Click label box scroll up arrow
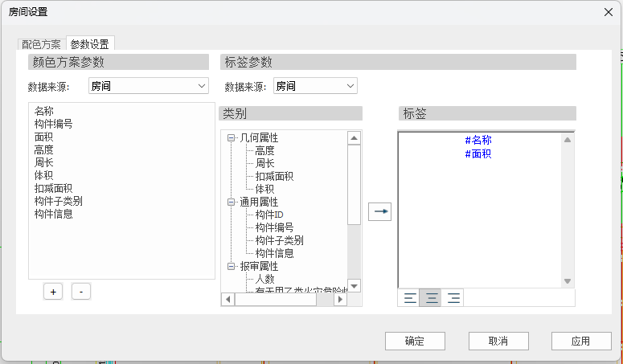The height and width of the screenshot is (364, 623). [568, 140]
